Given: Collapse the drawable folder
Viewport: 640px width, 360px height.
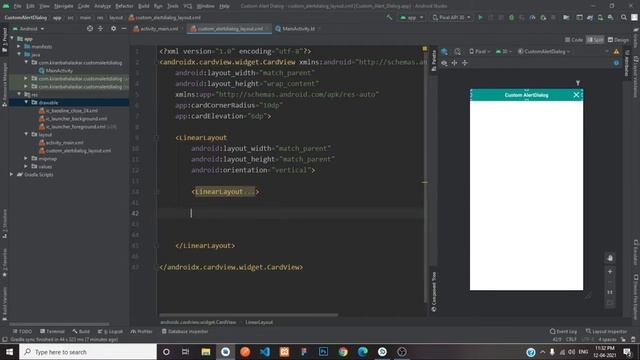Looking at the screenshot, I should (x=26, y=102).
